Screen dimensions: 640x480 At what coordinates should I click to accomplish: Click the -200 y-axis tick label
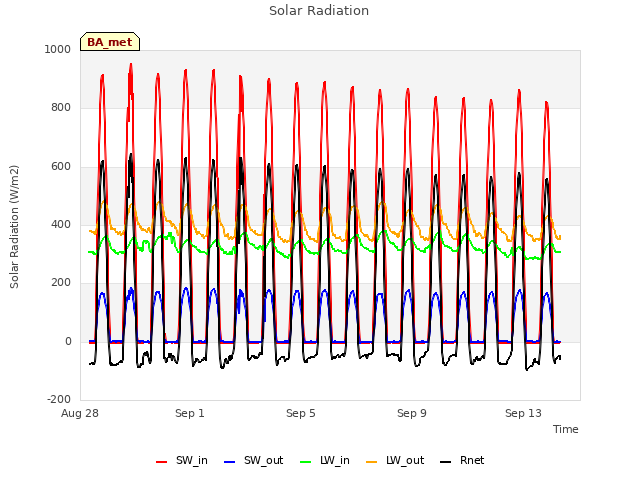coord(59,399)
